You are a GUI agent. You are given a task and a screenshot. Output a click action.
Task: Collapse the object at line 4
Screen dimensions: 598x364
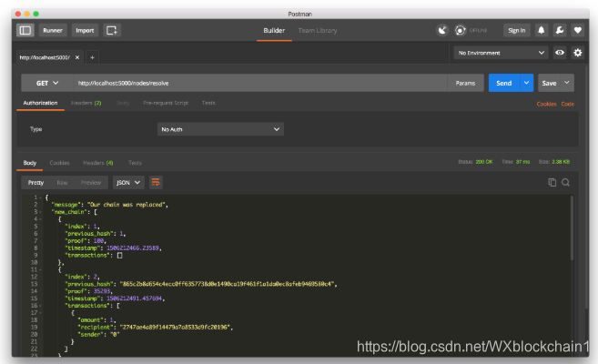click(x=40, y=219)
